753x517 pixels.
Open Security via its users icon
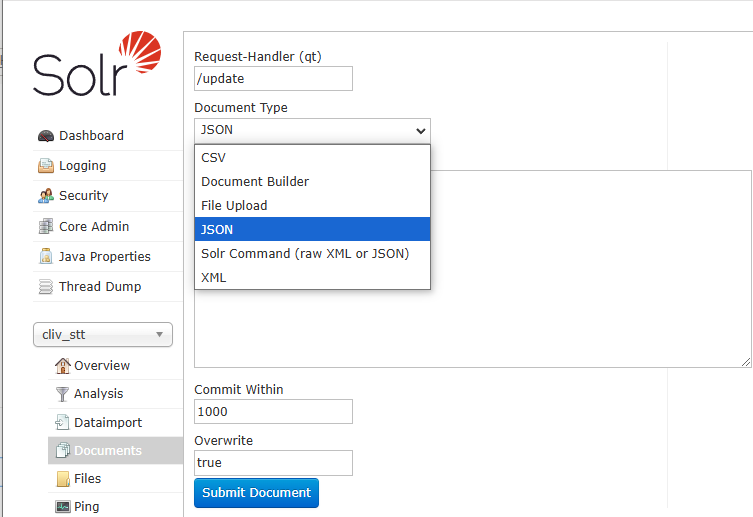46,196
